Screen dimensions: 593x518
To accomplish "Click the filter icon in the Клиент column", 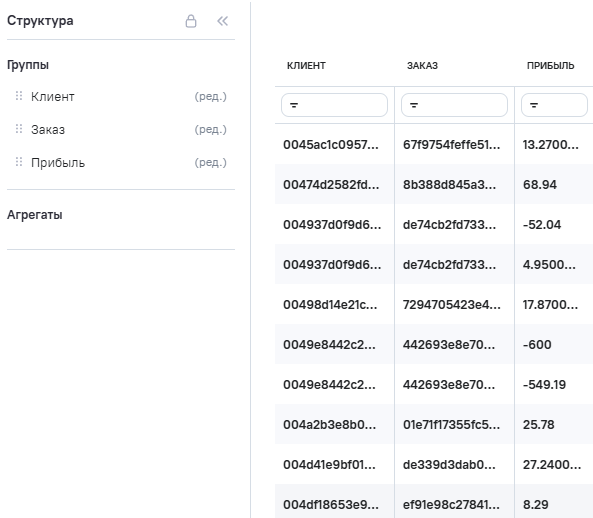I will (294, 105).
